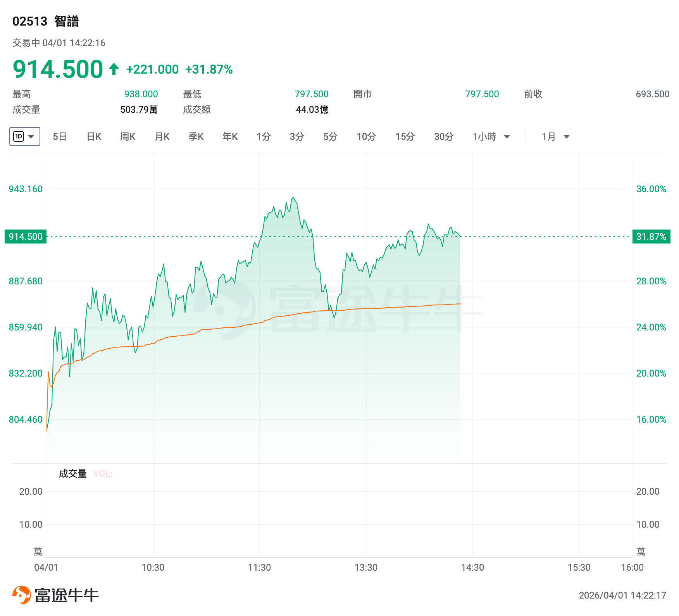Switch to 周K weekly chart
Viewport: 679px width, 616px height.
coord(128,137)
